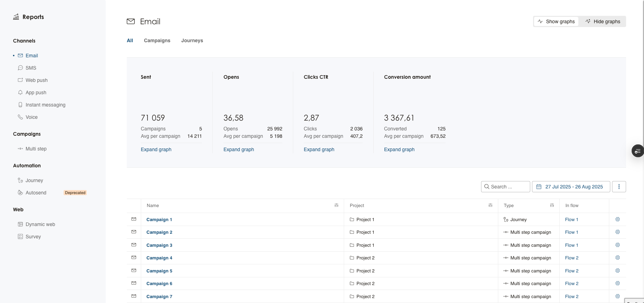Toggle Show graphs view
This screenshot has width=644, height=303.
(x=556, y=21)
